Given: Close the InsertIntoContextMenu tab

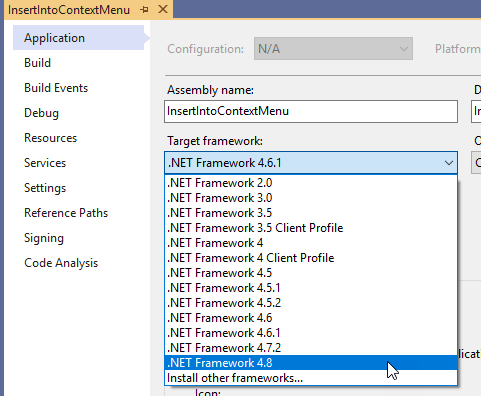Looking at the screenshot, I should [x=163, y=9].
